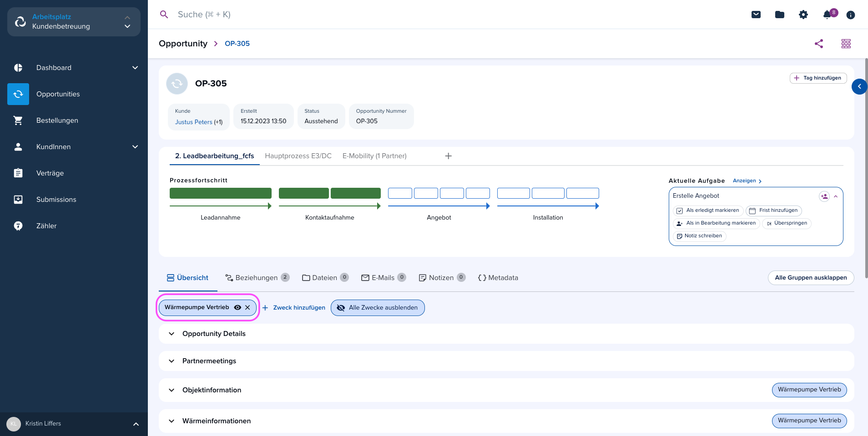Click the KL user avatar
This screenshot has height=436, width=868.
pyautogui.click(x=14, y=424)
